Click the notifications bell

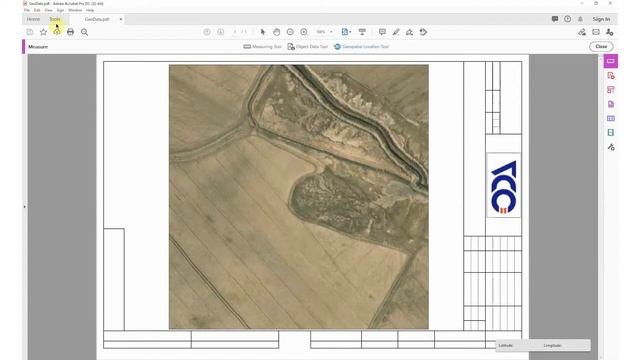click(580, 19)
